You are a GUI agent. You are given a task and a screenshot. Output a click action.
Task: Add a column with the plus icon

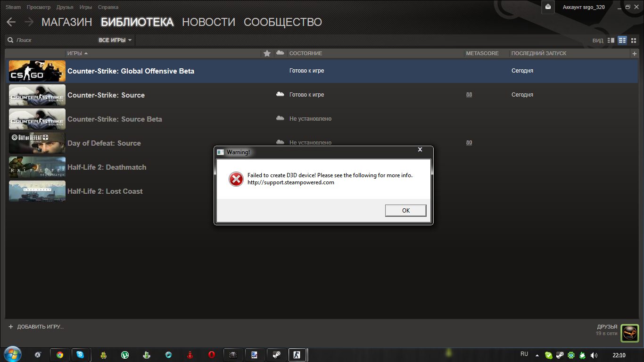pos(634,54)
